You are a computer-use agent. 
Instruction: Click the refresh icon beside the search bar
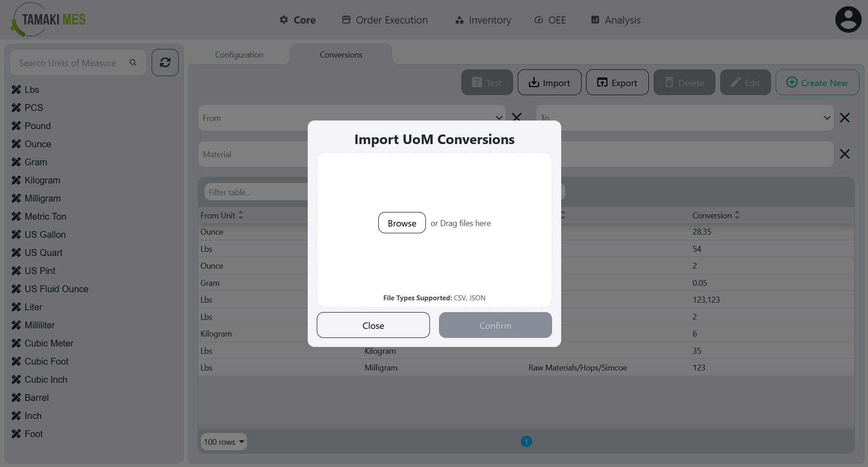tap(165, 63)
